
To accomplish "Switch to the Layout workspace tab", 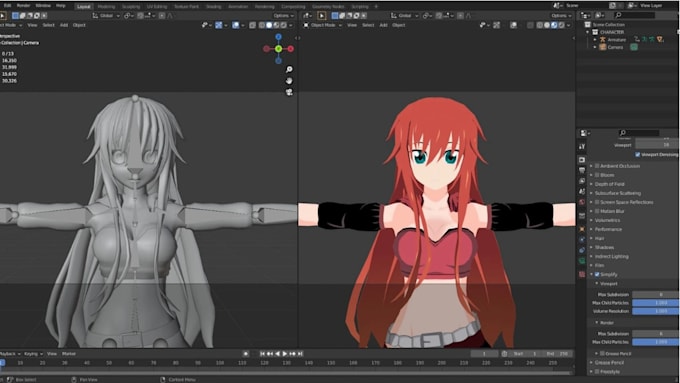I will click(x=84, y=7).
